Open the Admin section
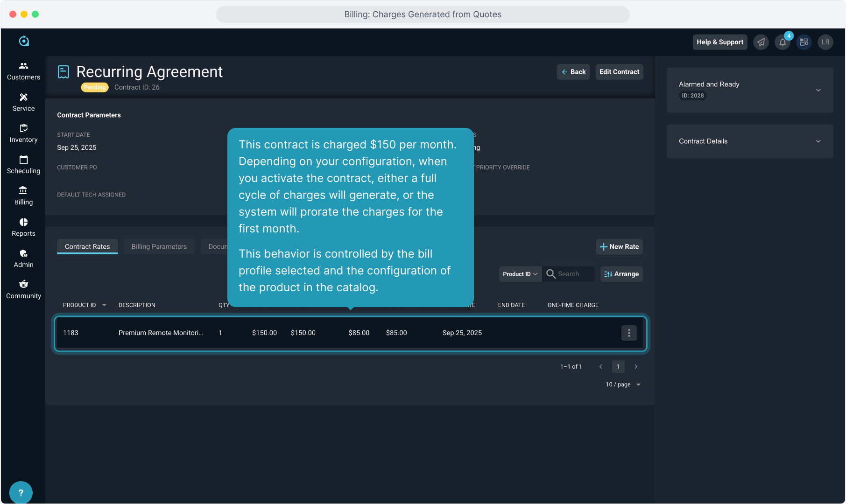The height and width of the screenshot is (504, 846). 23,259
